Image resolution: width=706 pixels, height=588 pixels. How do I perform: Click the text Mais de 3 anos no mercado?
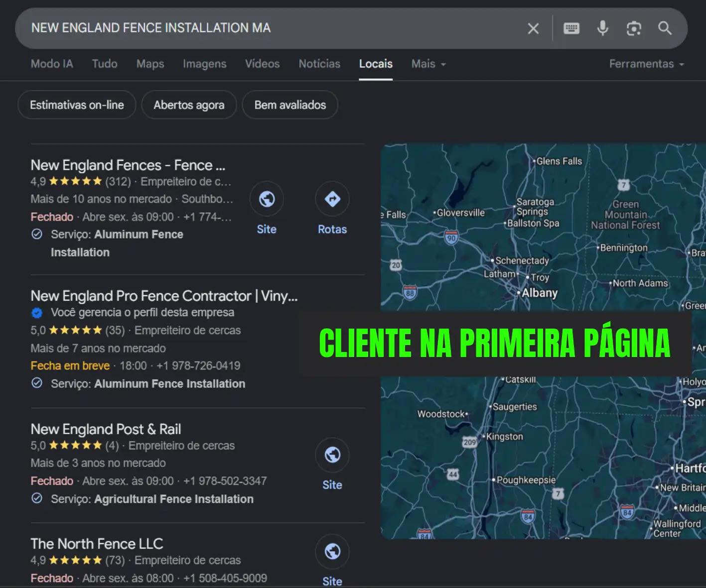(x=98, y=463)
